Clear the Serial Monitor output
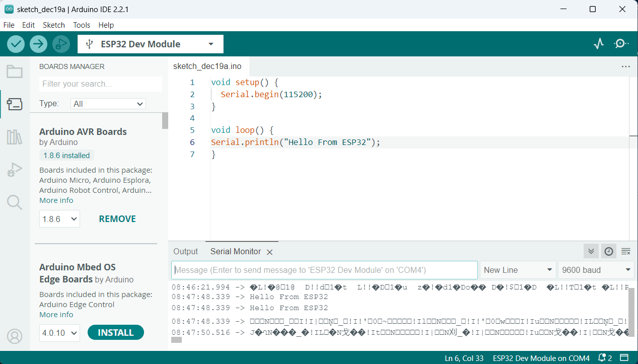The width and height of the screenshot is (638, 364). tap(626, 251)
